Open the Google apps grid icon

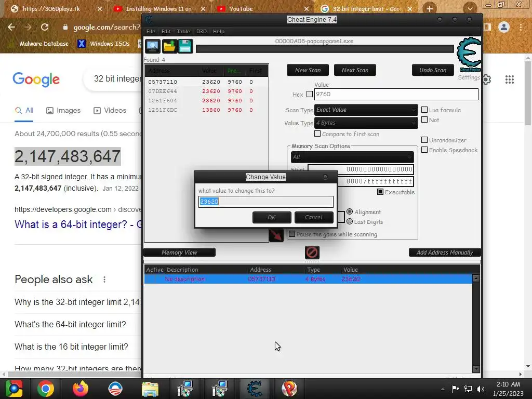point(510,79)
